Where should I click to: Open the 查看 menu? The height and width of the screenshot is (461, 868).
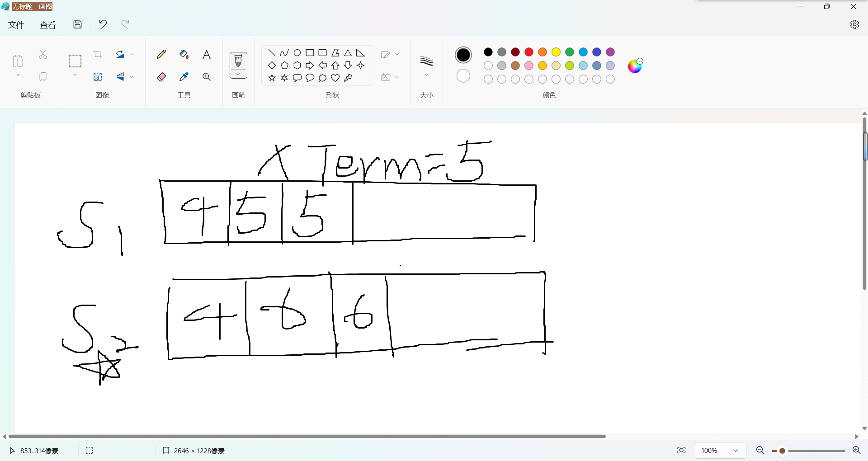(x=47, y=25)
